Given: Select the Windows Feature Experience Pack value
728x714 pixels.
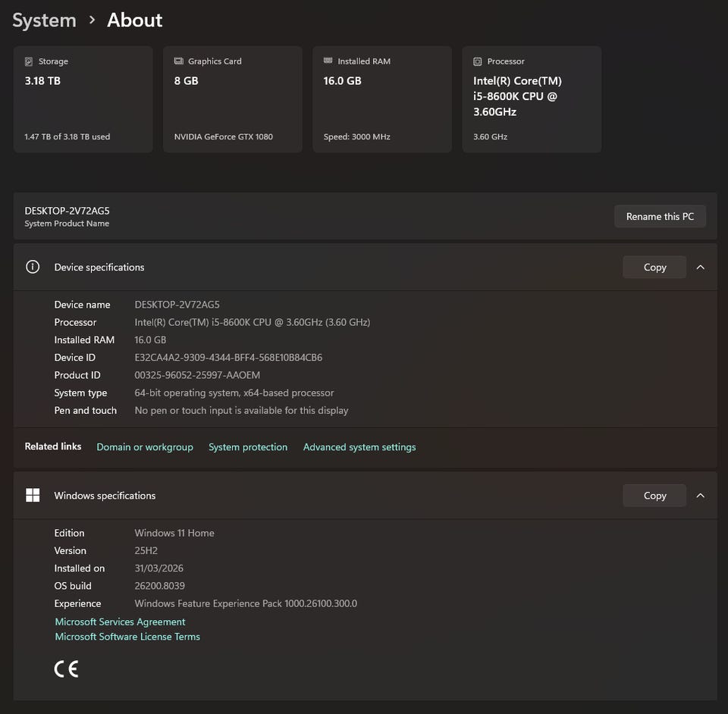Looking at the screenshot, I should (x=246, y=603).
